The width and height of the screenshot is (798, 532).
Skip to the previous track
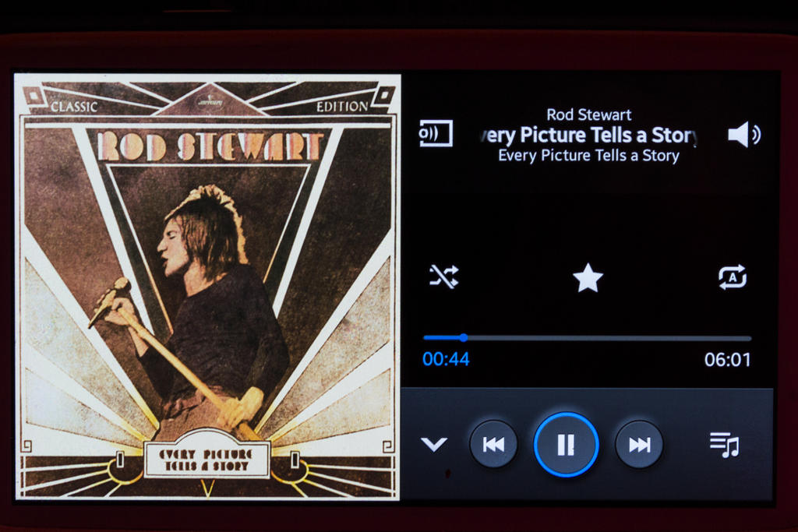pyautogui.click(x=493, y=445)
